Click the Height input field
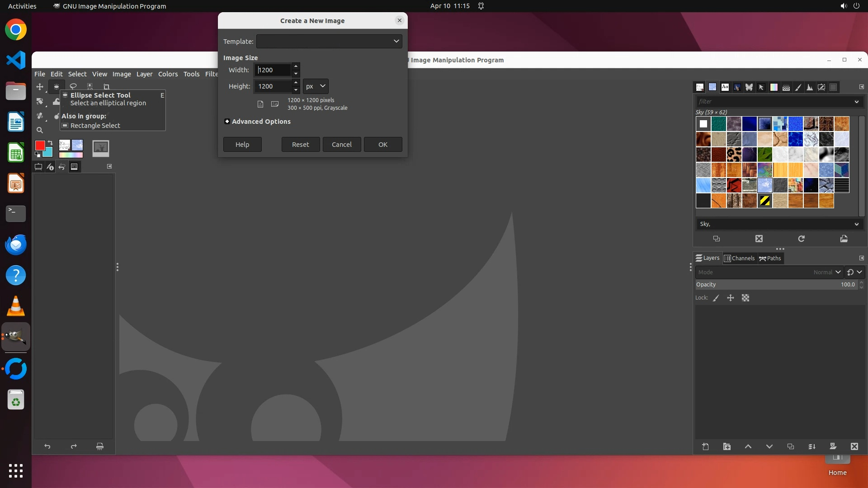Image resolution: width=868 pixels, height=488 pixels. (272, 86)
